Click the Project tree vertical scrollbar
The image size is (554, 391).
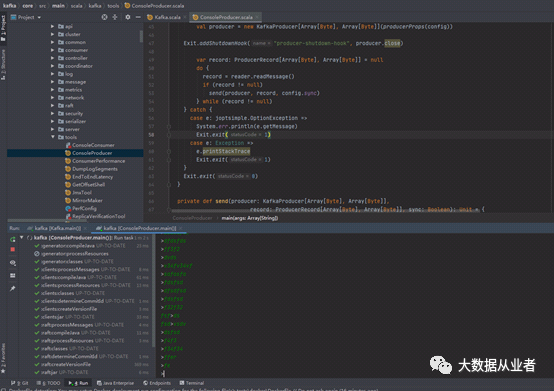pyautogui.click(x=141, y=36)
